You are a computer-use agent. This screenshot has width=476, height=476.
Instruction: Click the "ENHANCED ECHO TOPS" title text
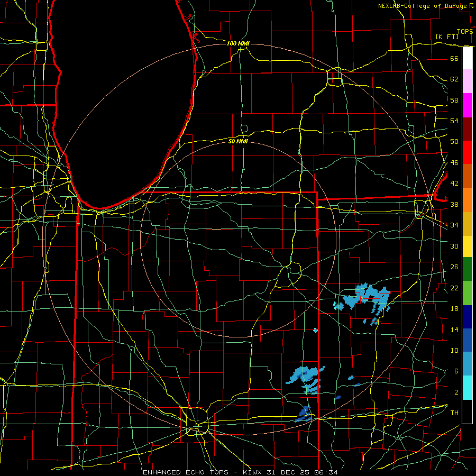tap(186, 472)
